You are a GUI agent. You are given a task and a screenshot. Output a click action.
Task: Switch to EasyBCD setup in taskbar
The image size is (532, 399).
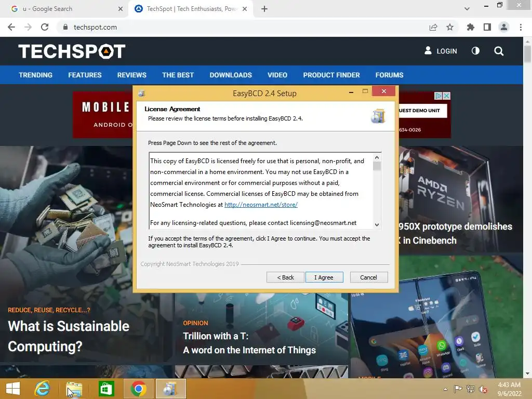coord(170,389)
